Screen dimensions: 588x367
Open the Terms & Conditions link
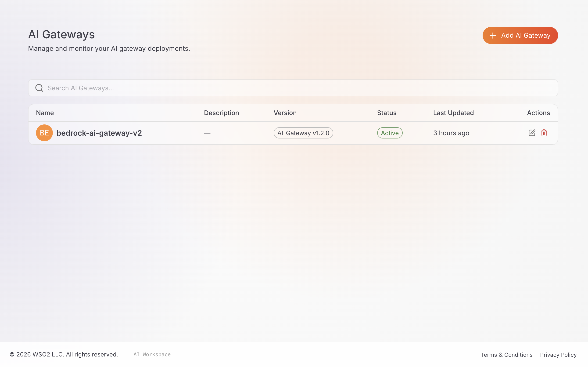[x=506, y=355]
